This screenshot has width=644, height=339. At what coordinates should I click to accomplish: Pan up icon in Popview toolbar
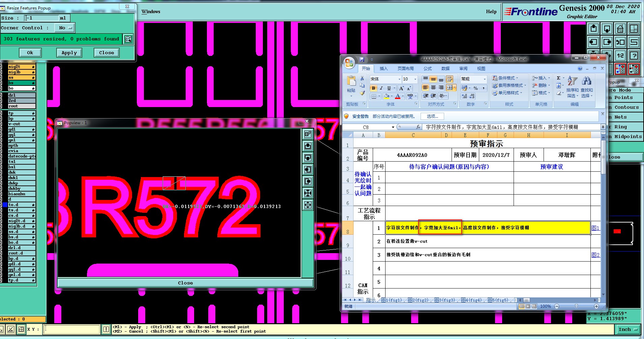pos(308,146)
